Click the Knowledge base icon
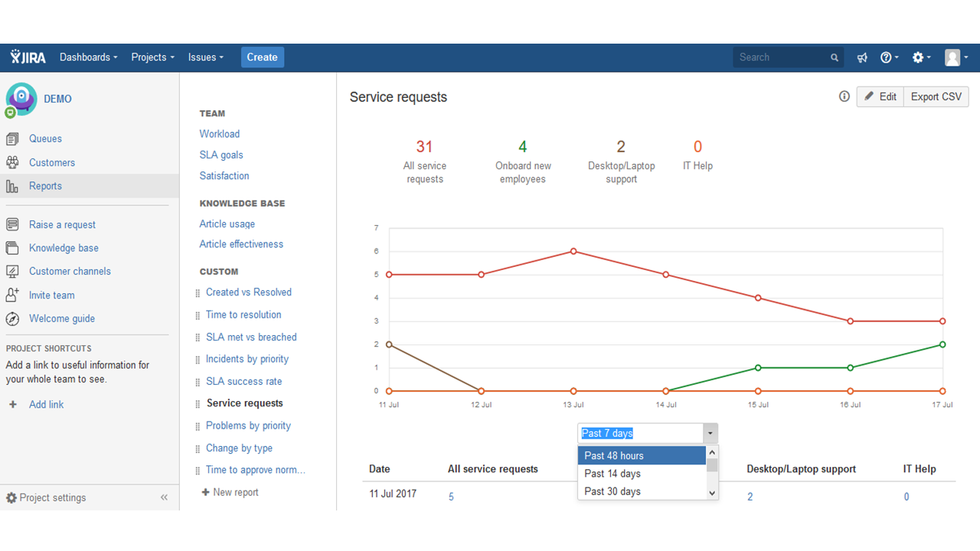This screenshot has height=551, width=980. [12, 248]
